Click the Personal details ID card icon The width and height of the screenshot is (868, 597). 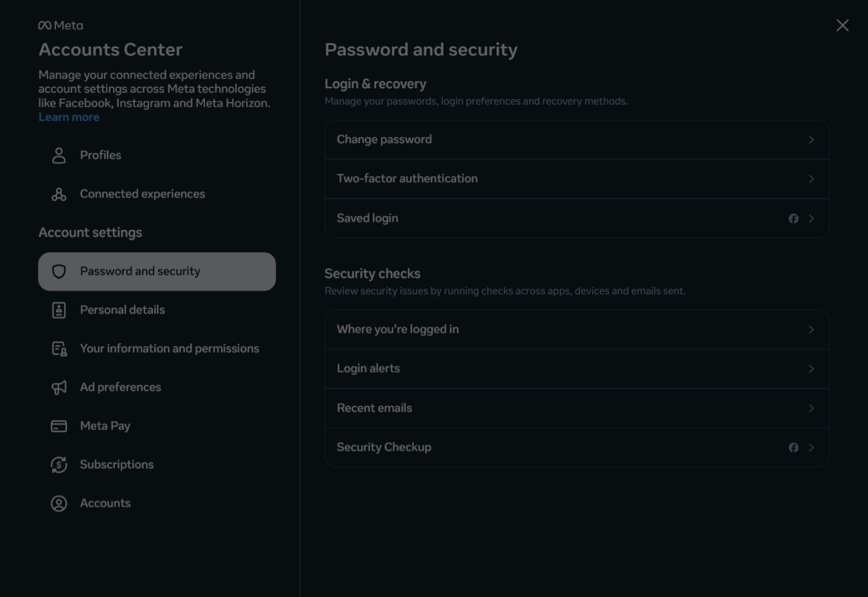(x=59, y=310)
